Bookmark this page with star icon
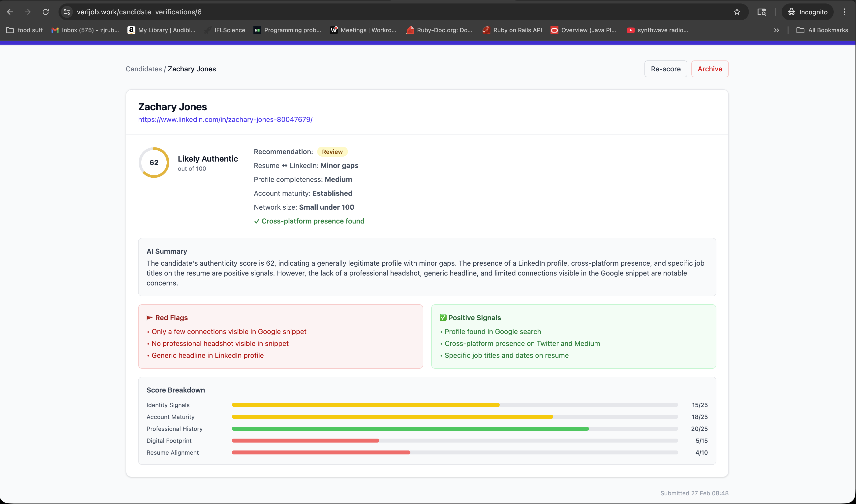 tap(737, 12)
